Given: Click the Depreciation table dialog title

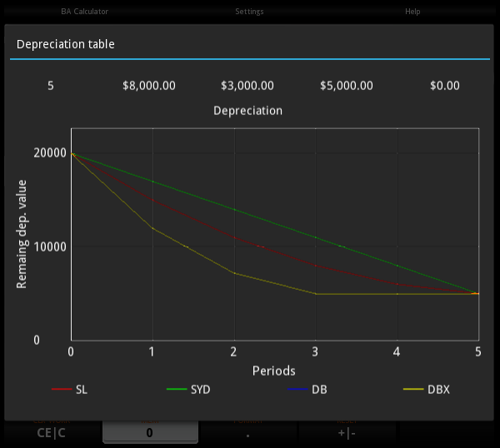Looking at the screenshot, I should [x=65, y=44].
